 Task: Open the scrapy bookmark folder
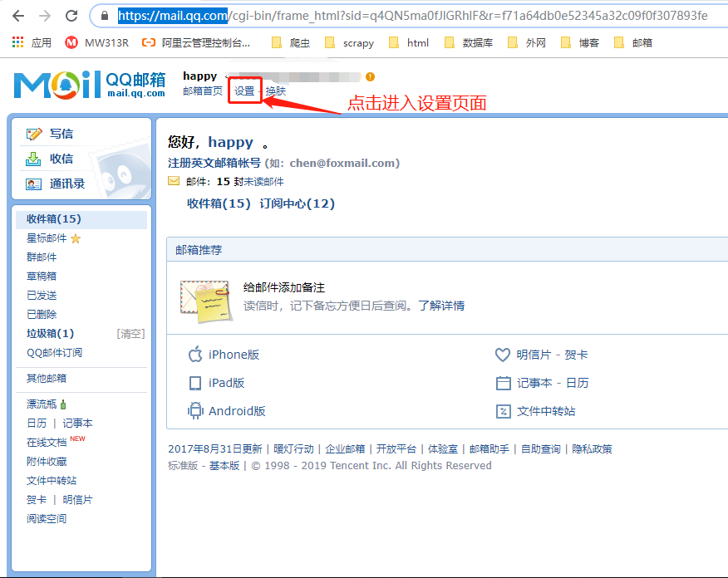[349, 42]
